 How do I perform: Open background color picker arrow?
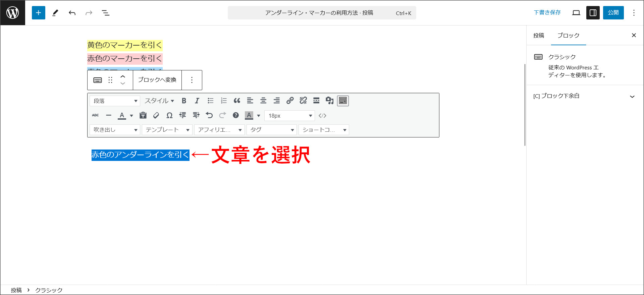(259, 116)
